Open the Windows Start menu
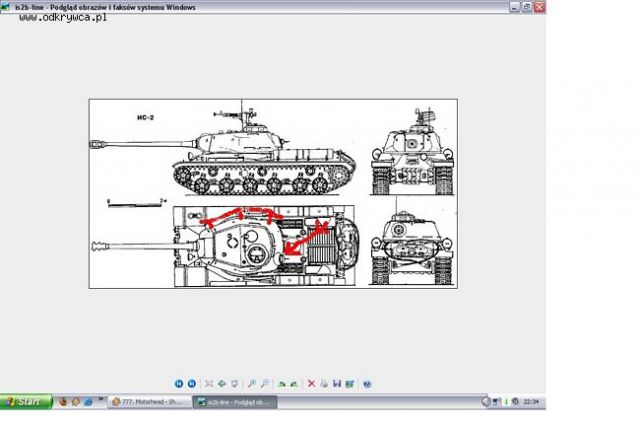 [24, 402]
